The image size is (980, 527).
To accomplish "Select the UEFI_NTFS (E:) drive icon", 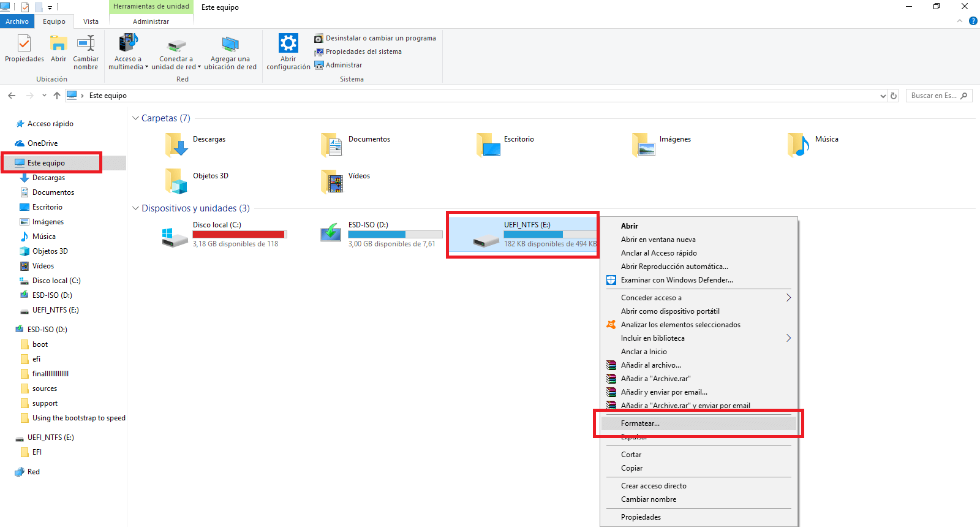I will [x=486, y=241].
